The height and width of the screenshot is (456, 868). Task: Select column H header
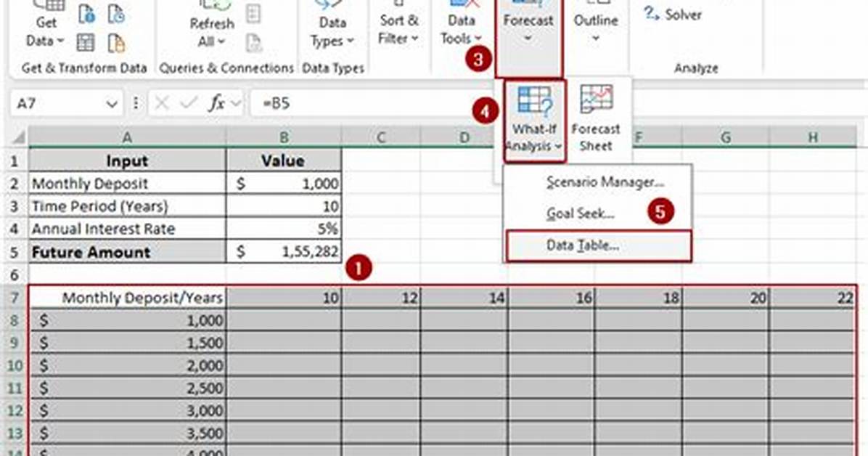pyautogui.click(x=813, y=137)
